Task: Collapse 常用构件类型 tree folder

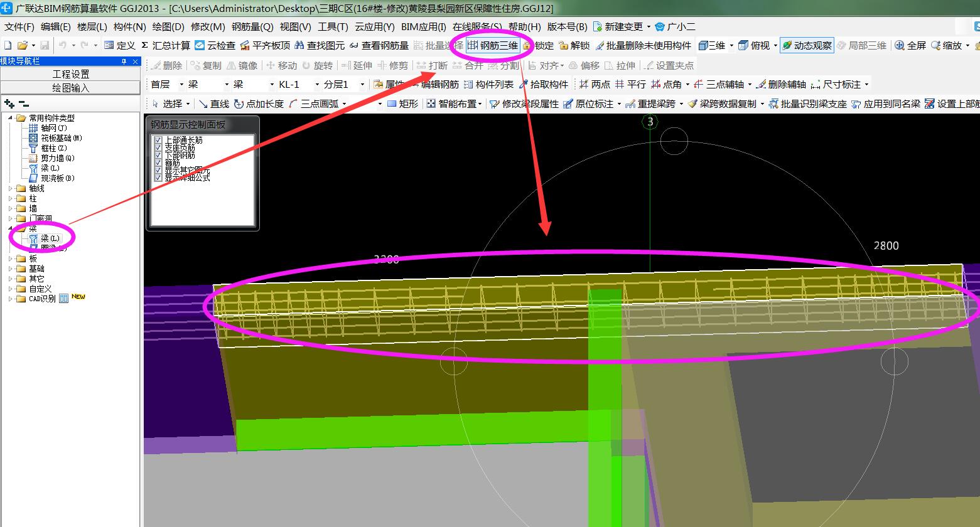Action: [x=10, y=118]
